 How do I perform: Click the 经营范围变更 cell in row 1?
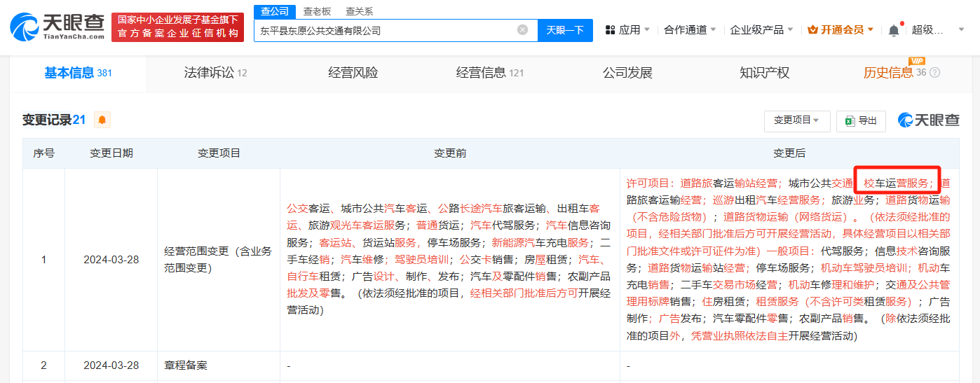219,260
